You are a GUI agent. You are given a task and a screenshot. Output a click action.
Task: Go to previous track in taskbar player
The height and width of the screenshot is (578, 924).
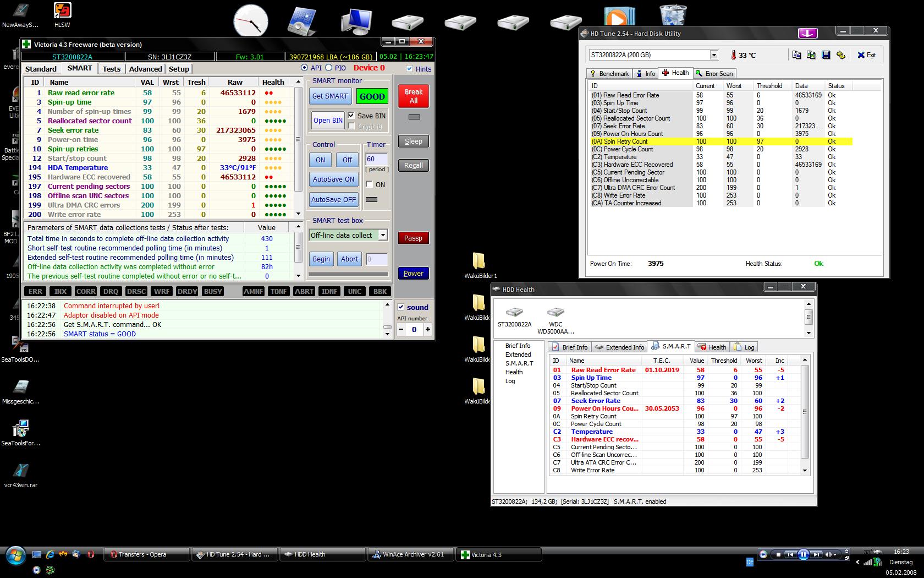pos(790,554)
